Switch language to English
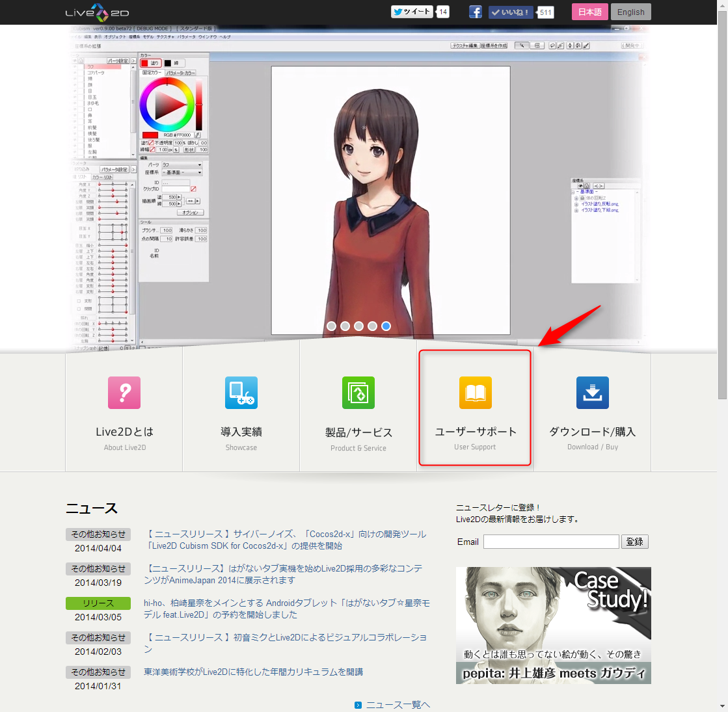 (630, 12)
